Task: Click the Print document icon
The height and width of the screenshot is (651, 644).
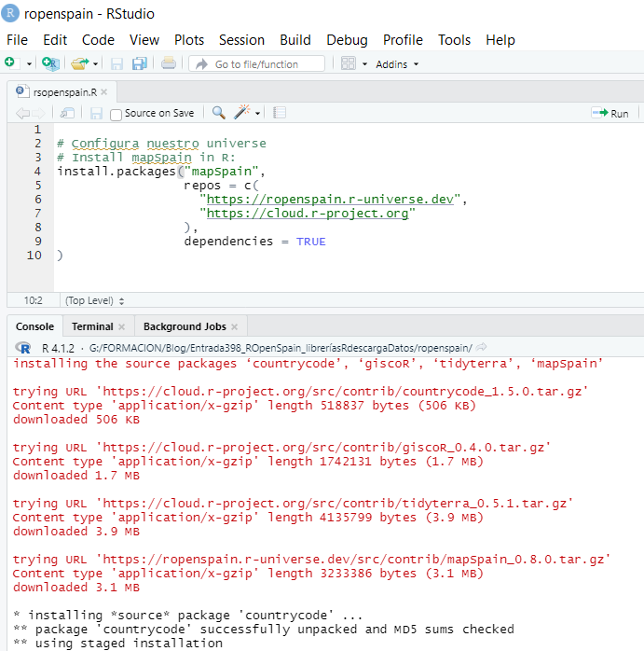Action: click(168, 63)
